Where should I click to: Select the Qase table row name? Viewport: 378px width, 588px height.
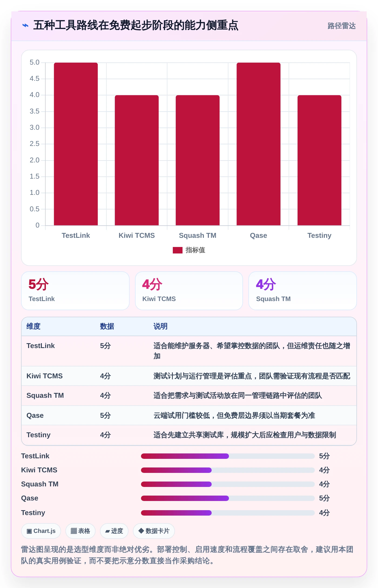(x=35, y=416)
